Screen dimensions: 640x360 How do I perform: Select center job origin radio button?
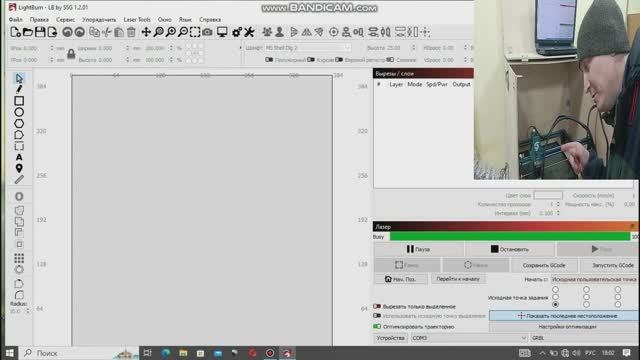(x=586, y=297)
